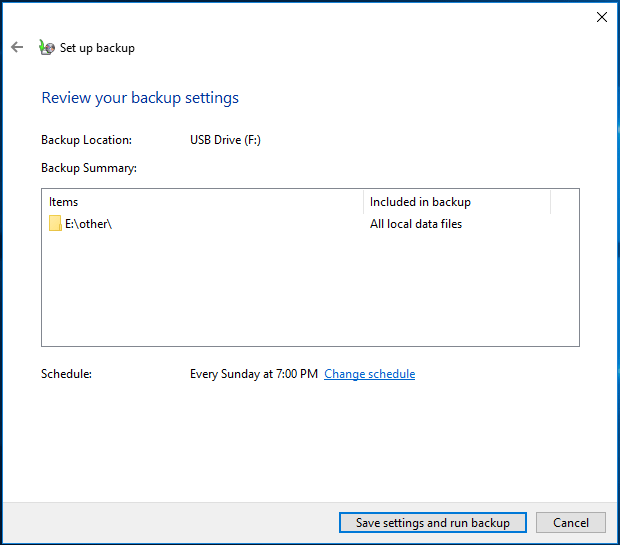Click the Backup Summary label

click(89, 168)
